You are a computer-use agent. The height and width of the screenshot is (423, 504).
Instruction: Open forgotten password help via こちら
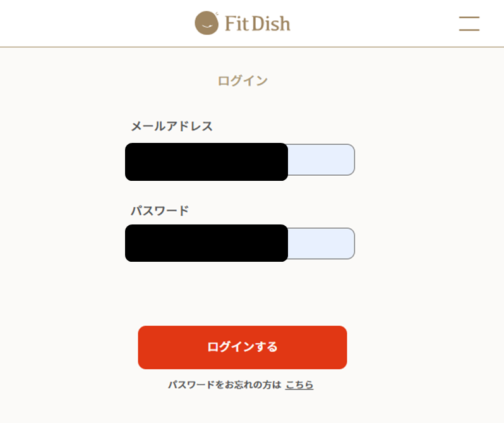point(299,384)
